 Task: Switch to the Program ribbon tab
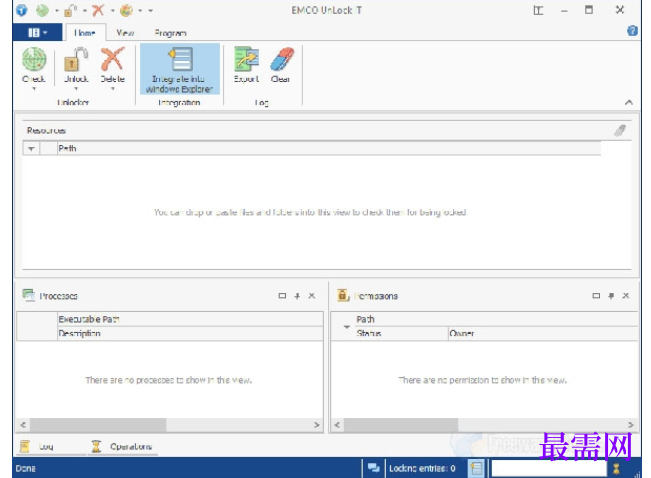(x=170, y=33)
